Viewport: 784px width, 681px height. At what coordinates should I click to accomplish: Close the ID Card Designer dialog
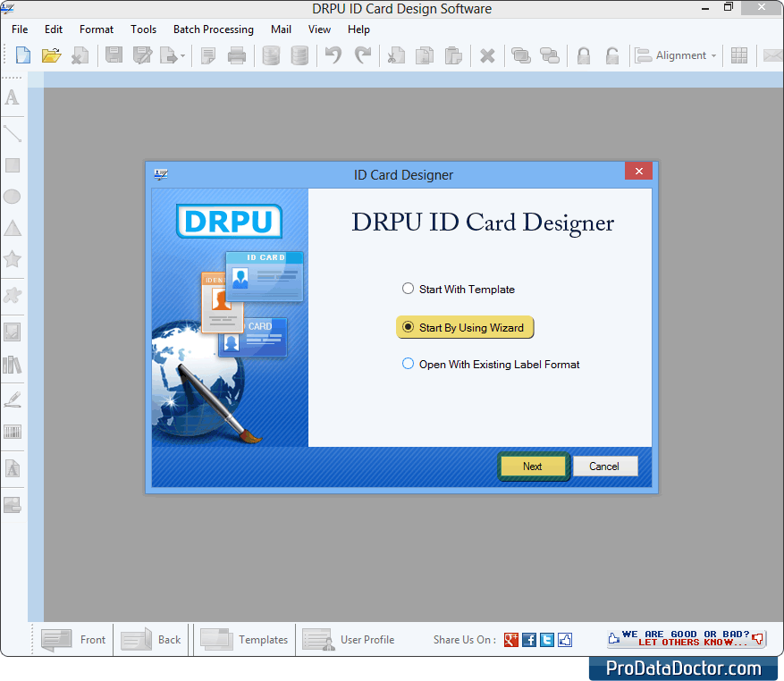pyautogui.click(x=638, y=171)
